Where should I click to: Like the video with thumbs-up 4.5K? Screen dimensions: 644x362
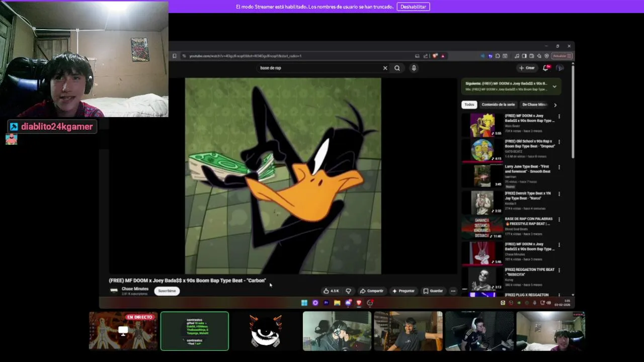(331, 291)
